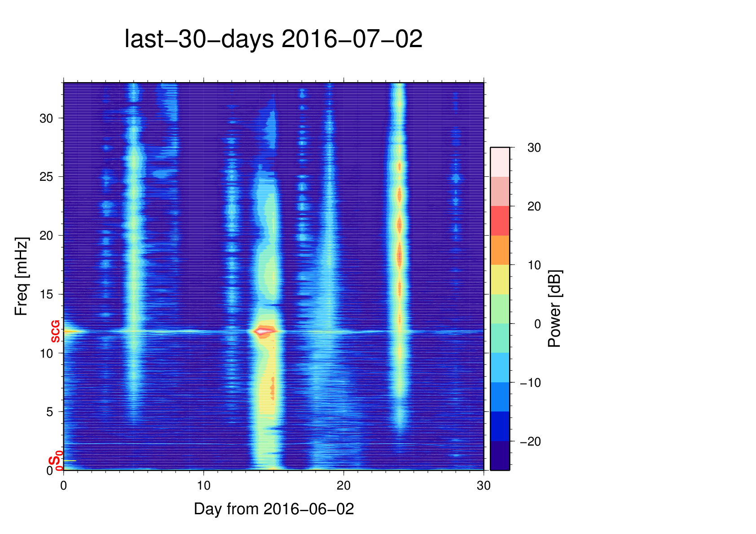Image resolution: width=756 pixels, height=534 pixels.
Task: Click the red SCG label on the frequency axis
Action: [55, 332]
